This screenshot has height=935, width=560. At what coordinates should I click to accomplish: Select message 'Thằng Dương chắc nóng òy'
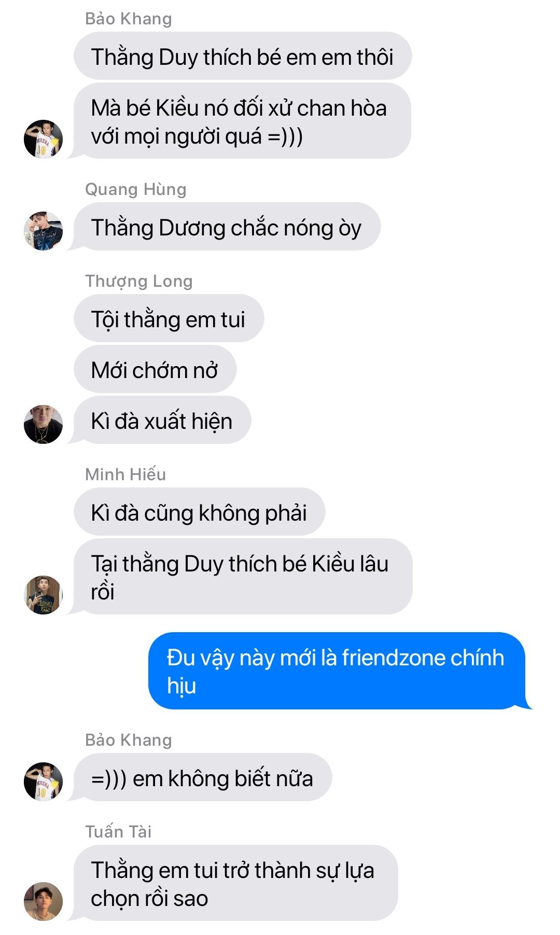pyautogui.click(x=227, y=227)
